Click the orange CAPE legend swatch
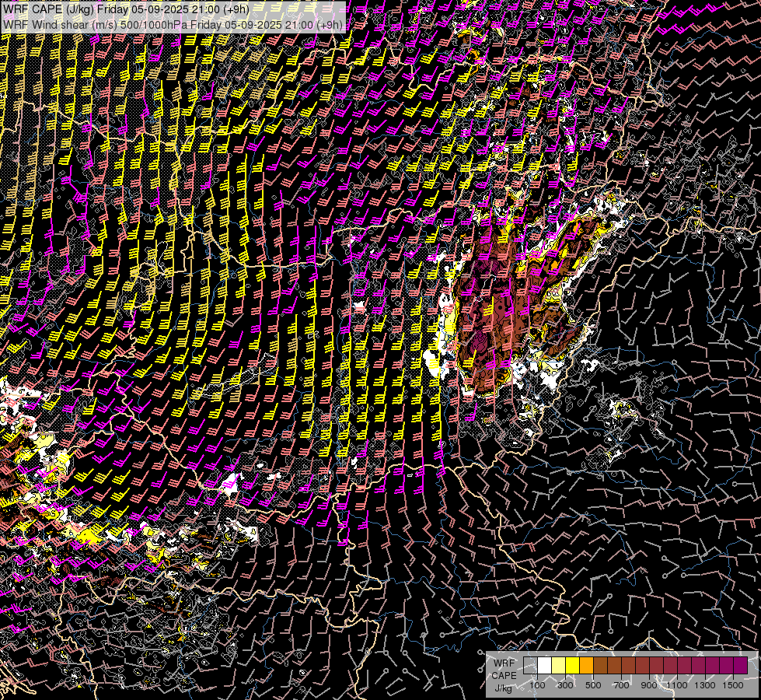This screenshot has width=761, height=700. (x=586, y=666)
